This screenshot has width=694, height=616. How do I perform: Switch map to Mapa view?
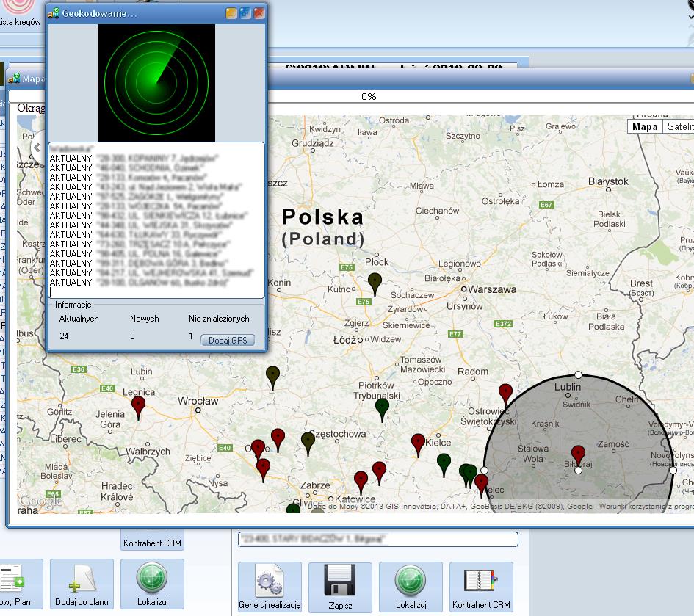pyautogui.click(x=645, y=126)
